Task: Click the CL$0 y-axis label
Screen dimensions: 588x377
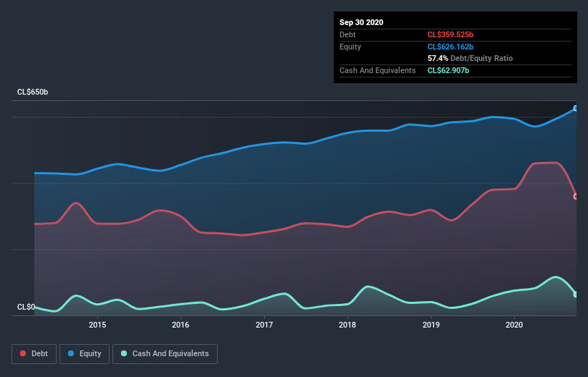Action: click(26, 307)
